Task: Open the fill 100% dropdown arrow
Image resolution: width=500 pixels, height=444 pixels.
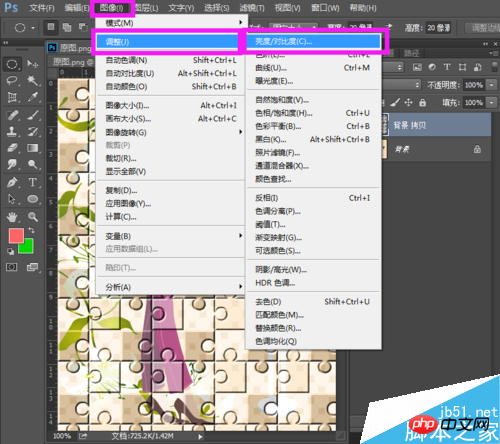Action: [492, 102]
